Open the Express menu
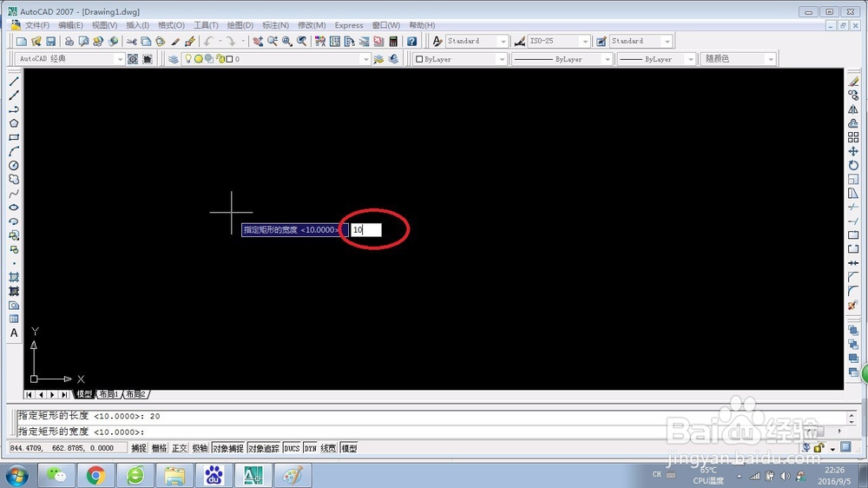Viewport: 868px width, 488px height. tap(349, 25)
